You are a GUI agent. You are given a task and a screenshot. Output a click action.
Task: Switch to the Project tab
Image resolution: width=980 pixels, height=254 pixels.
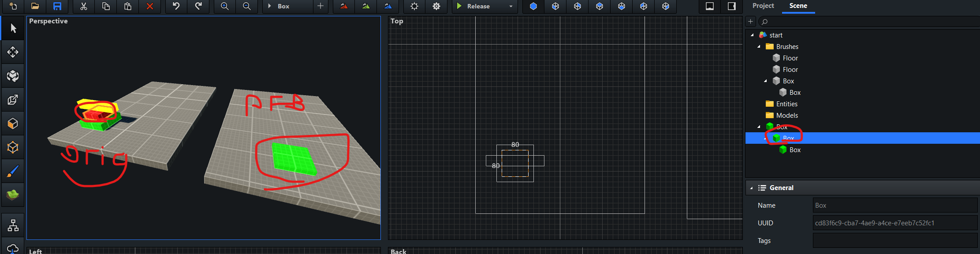tap(763, 6)
